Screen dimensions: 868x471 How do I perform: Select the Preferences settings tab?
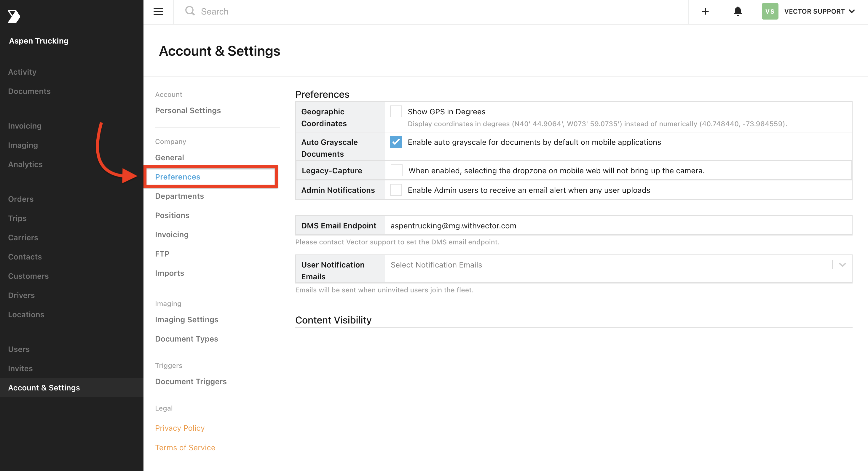(178, 177)
